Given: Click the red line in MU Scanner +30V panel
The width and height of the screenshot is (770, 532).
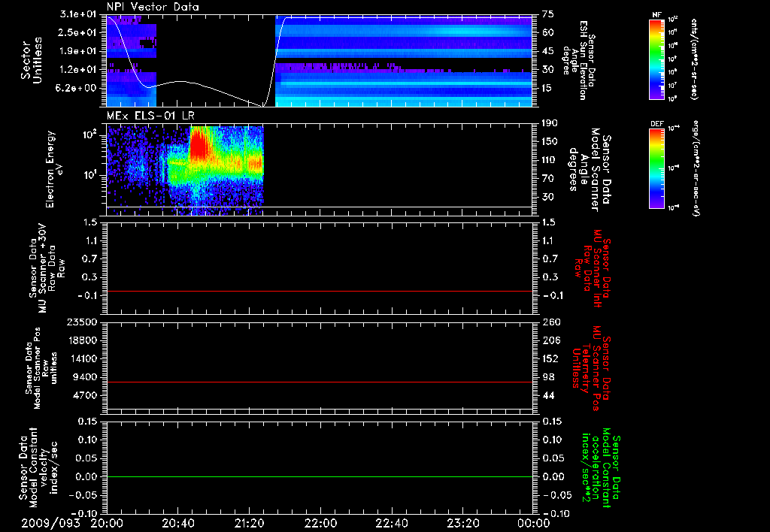Looking at the screenshot, I should click(x=320, y=292).
